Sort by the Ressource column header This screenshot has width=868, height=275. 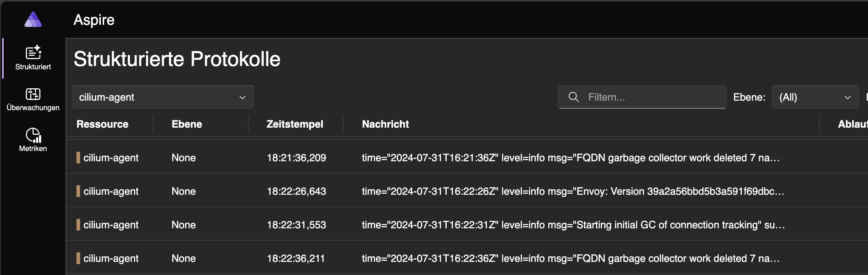[x=102, y=124]
